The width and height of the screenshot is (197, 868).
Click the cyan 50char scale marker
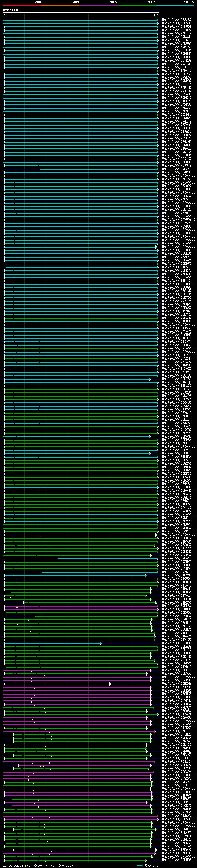pos(140,865)
